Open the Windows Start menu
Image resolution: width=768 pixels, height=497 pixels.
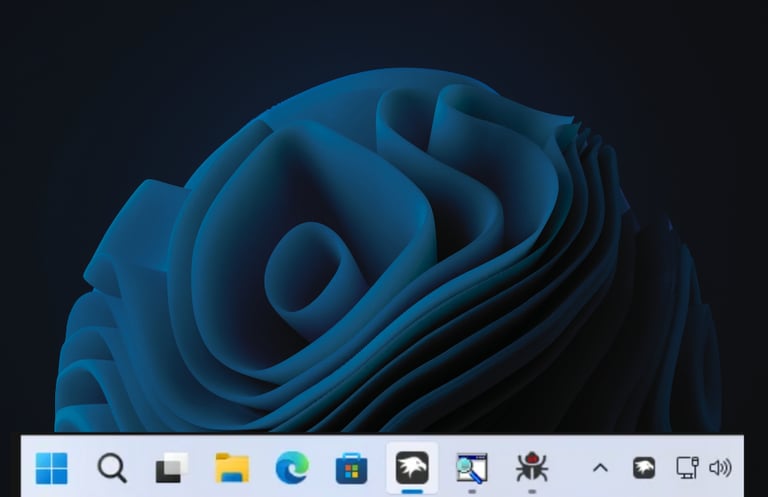pos(52,468)
